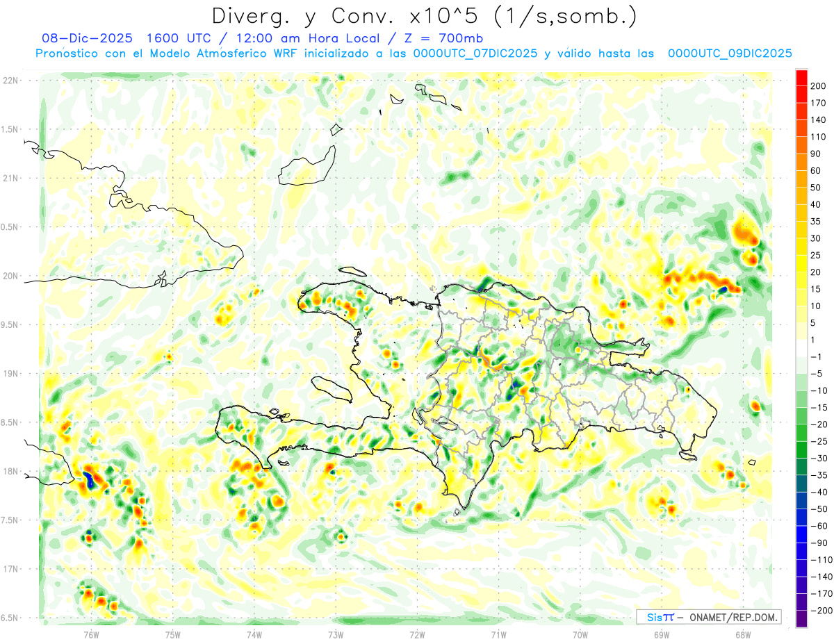
Task: Click the '-30' colorbar value
Action: coord(818,458)
